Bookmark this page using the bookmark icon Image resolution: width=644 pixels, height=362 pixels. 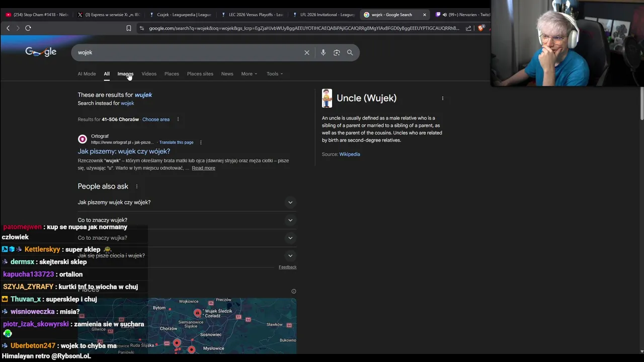pos(129,28)
